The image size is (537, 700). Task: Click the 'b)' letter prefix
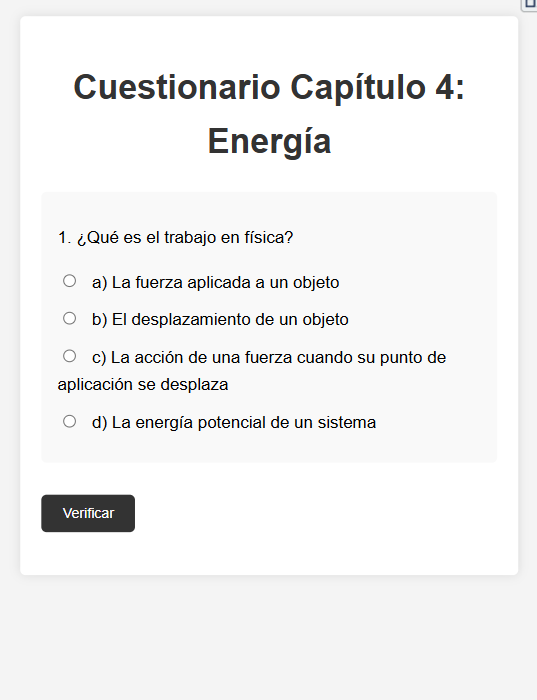pos(100,320)
